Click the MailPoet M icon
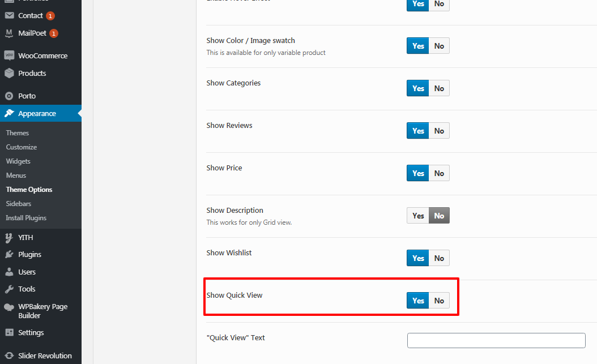This screenshot has width=597, height=364. tap(9, 33)
